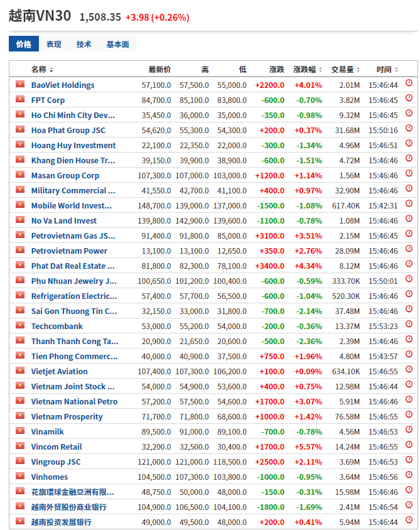Open the FPT Corp stock link
Viewport: 420px width, 530px height.
pos(48,100)
